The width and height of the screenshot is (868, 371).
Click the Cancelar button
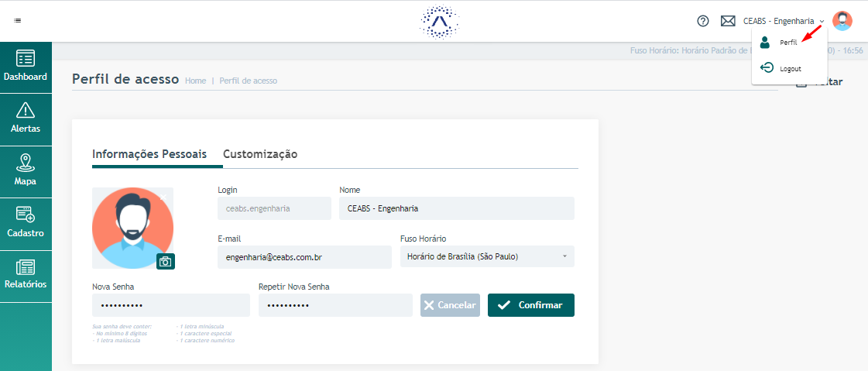(450, 305)
